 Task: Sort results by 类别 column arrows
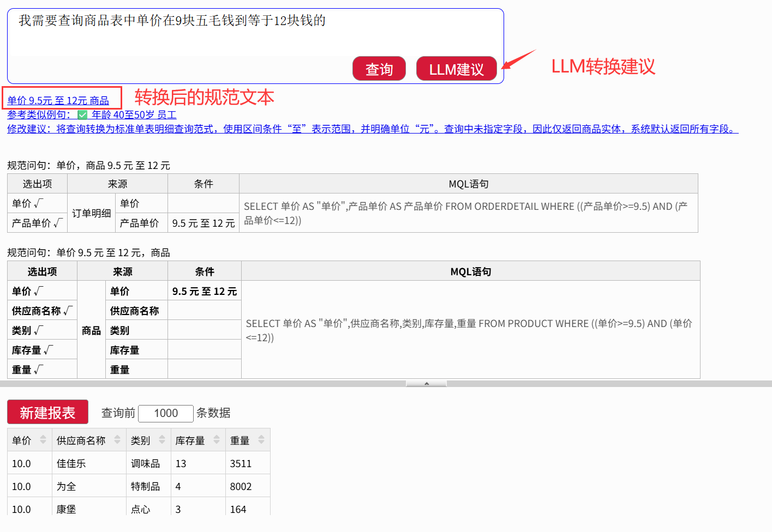pos(162,440)
